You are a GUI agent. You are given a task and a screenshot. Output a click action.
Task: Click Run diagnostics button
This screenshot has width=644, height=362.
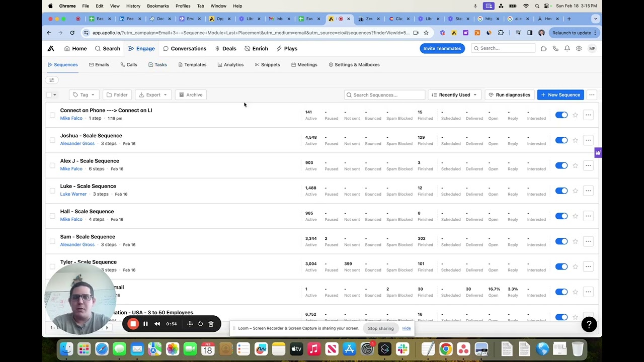click(509, 95)
